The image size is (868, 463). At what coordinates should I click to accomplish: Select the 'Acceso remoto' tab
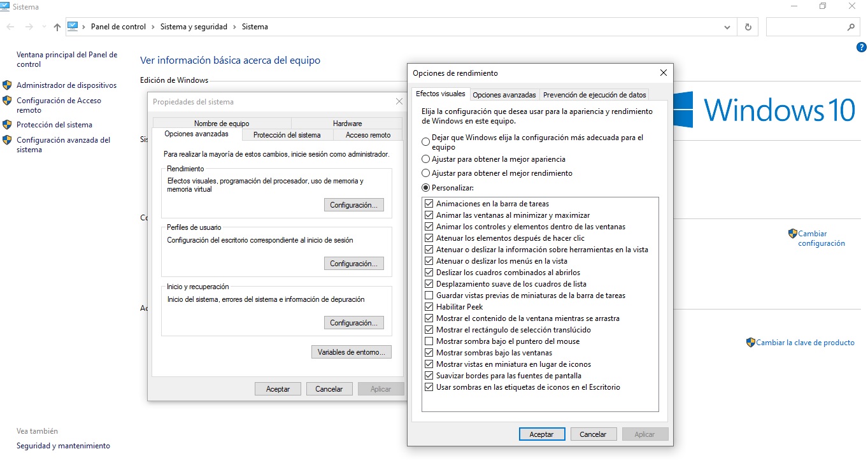tap(368, 135)
